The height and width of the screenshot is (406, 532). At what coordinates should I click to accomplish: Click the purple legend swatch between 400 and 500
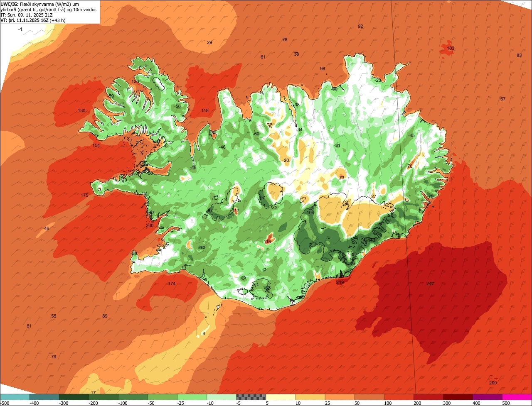pyautogui.click(x=488, y=397)
